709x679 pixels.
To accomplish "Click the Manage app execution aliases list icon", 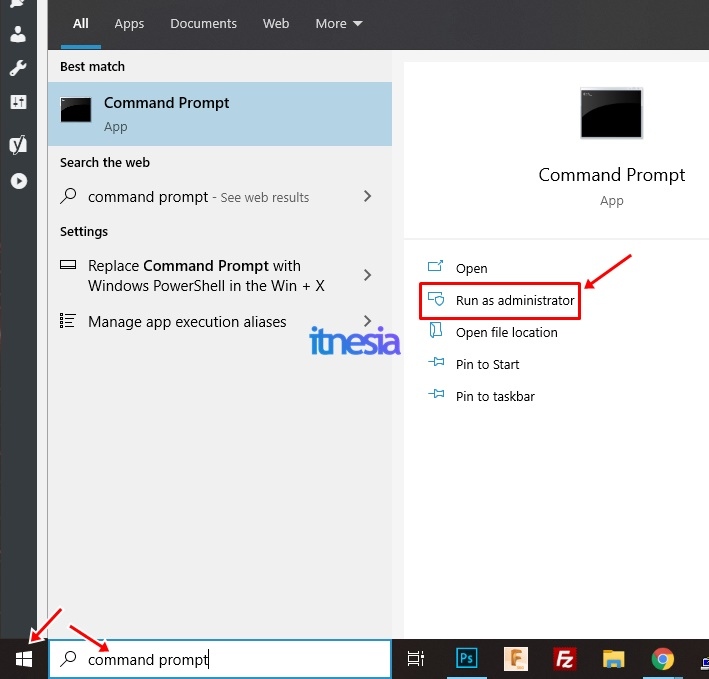I will [68, 321].
